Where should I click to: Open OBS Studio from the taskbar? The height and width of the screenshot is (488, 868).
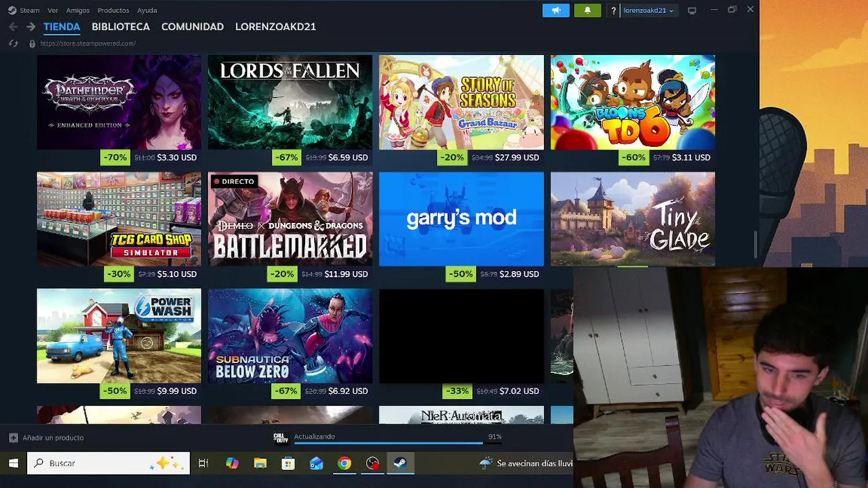[372, 464]
